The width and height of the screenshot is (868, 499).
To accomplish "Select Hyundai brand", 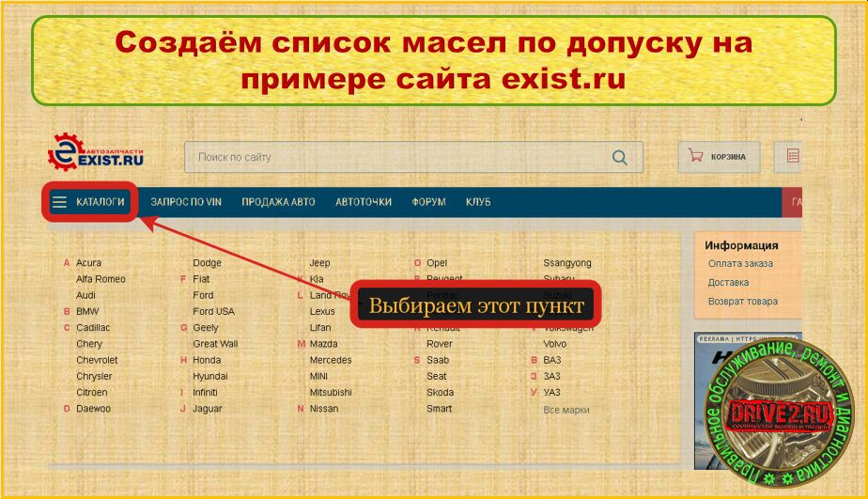I will [x=210, y=376].
